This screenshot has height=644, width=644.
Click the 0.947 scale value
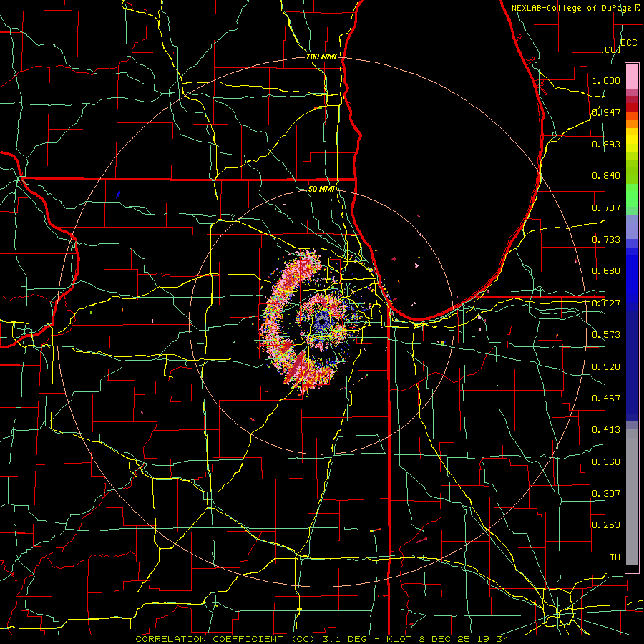(x=606, y=112)
